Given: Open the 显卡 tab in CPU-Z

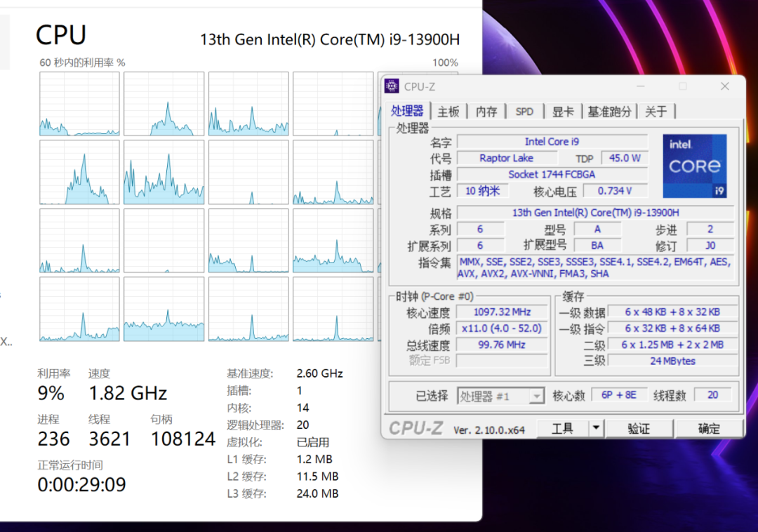Looking at the screenshot, I should 563,112.
